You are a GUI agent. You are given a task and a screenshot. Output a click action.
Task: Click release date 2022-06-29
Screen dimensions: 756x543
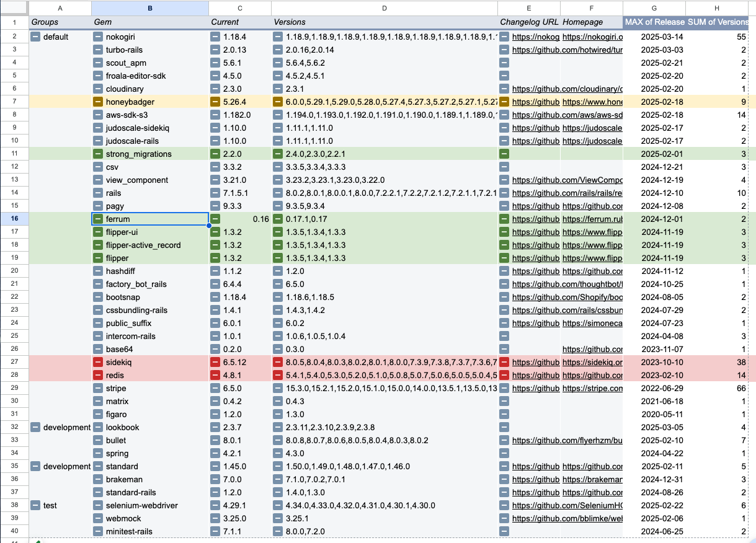click(662, 389)
